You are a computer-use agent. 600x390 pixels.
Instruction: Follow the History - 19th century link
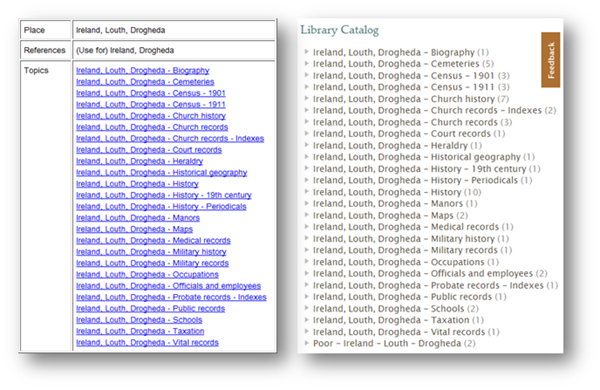[x=164, y=195]
